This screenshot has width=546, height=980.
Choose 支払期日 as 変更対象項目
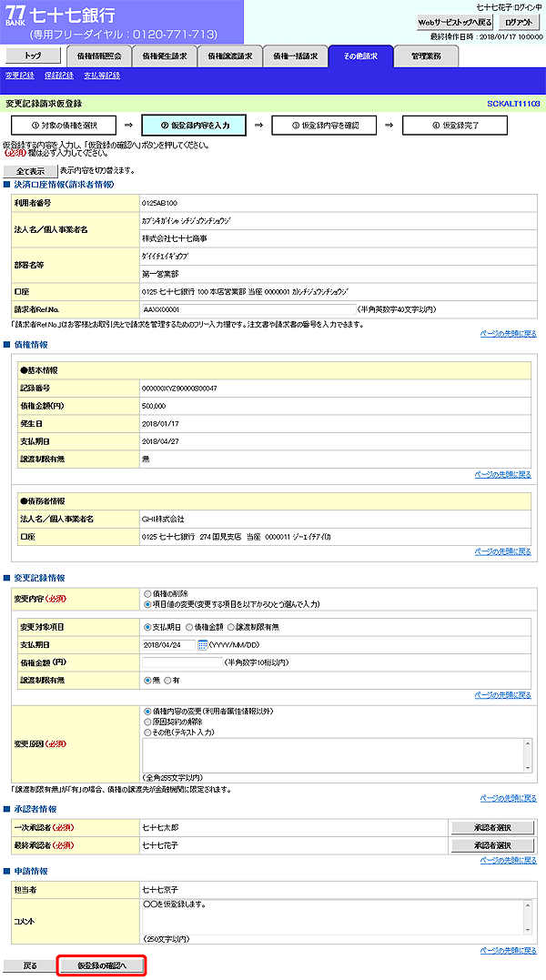point(147,627)
